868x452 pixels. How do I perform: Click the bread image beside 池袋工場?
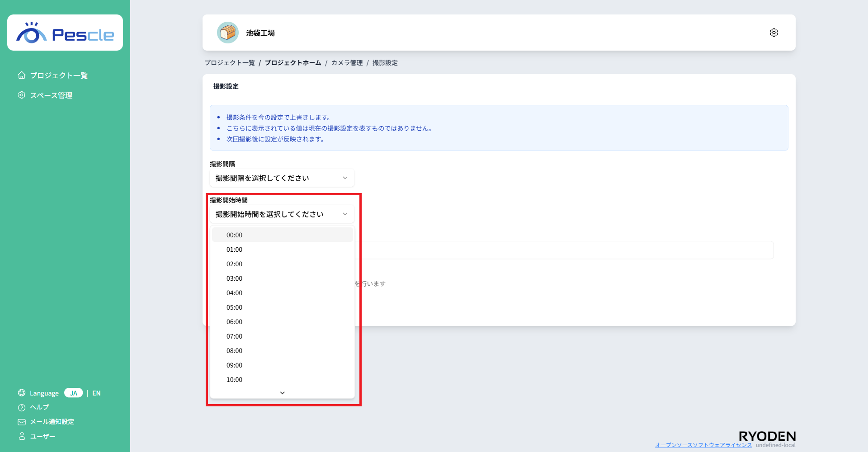point(228,33)
